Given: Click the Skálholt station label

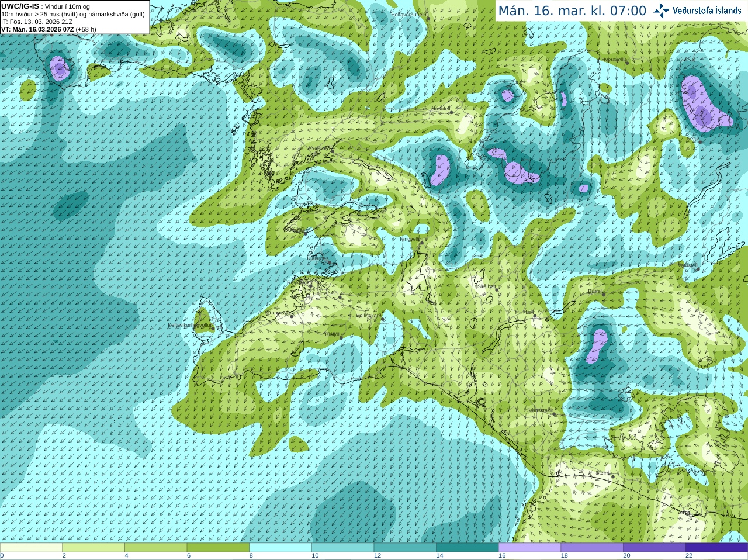Looking at the screenshot, I should (x=487, y=286).
